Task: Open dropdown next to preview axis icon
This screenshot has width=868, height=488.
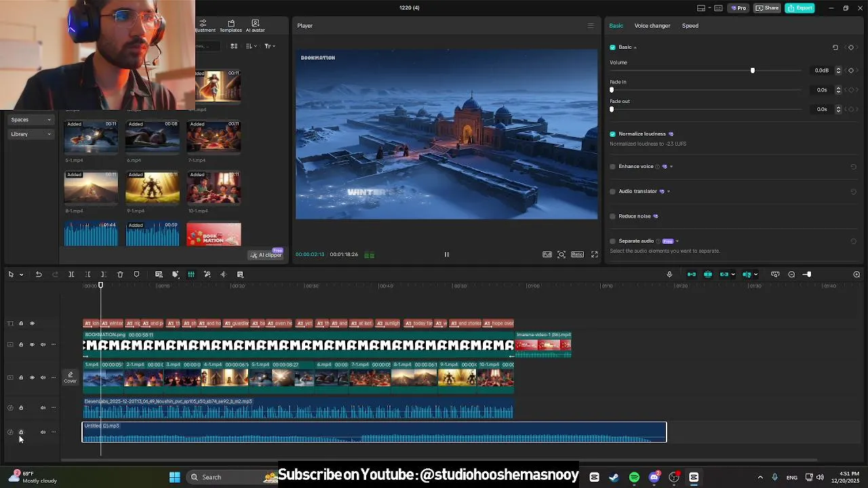Action: [755, 274]
